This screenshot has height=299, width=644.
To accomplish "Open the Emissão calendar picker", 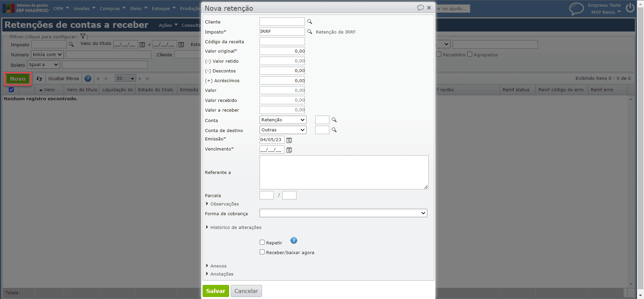I will pos(289,140).
